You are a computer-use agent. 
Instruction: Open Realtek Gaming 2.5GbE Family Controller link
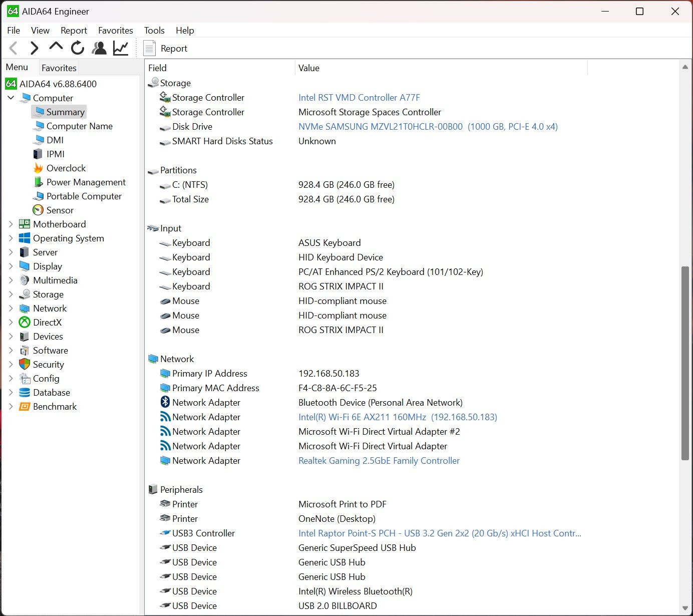pyautogui.click(x=379, y=461)
